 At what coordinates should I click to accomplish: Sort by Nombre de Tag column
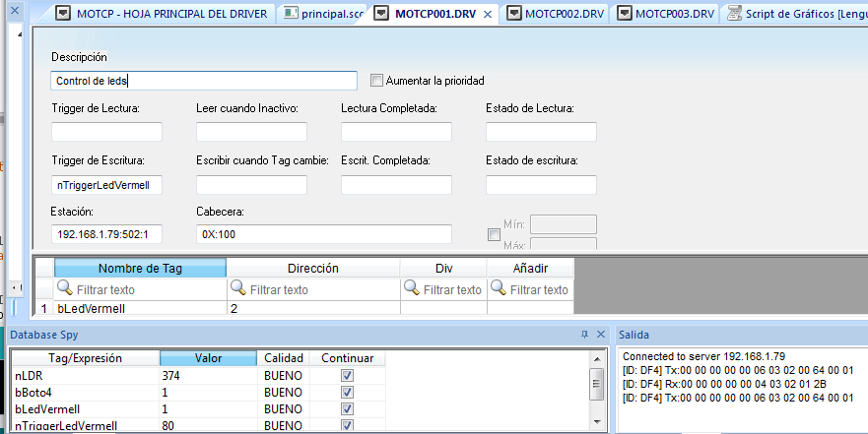pos(140,268)
